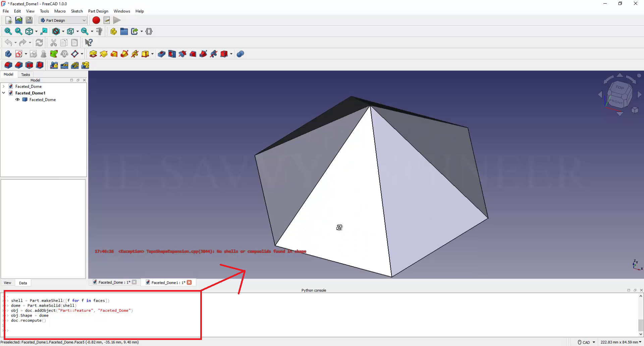Click the Python console scrollbar down arrow
The image size is (644, 346).
[x=641, y=334]
